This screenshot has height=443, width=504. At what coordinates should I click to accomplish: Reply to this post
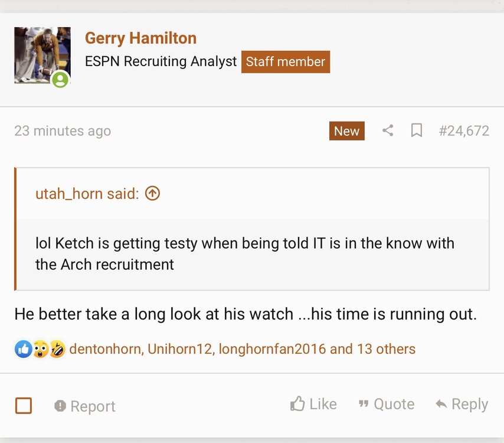462,404
